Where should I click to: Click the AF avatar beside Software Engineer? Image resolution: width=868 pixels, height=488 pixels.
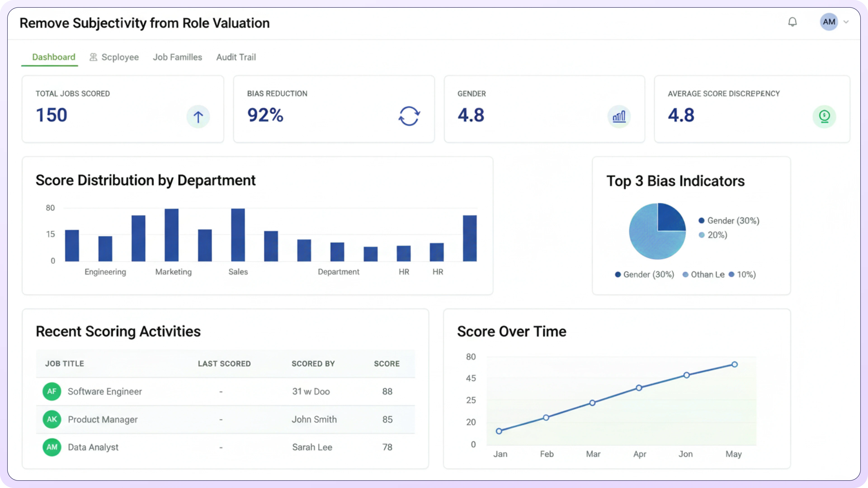point(52,391)
